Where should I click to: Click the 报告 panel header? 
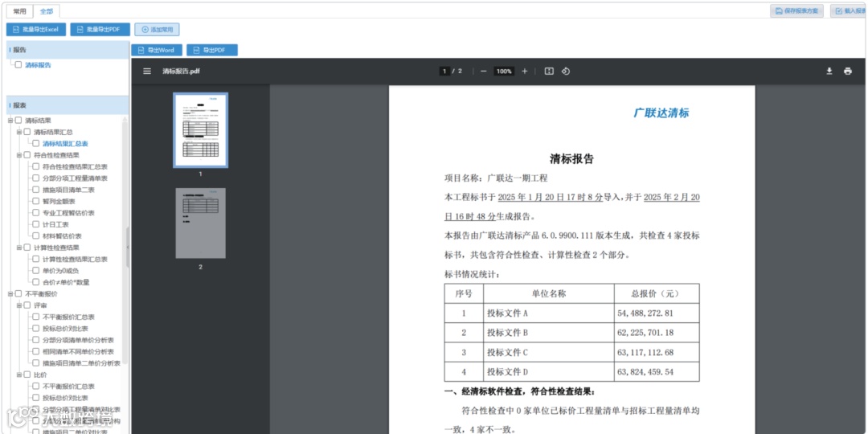click(x=68, y=50)
